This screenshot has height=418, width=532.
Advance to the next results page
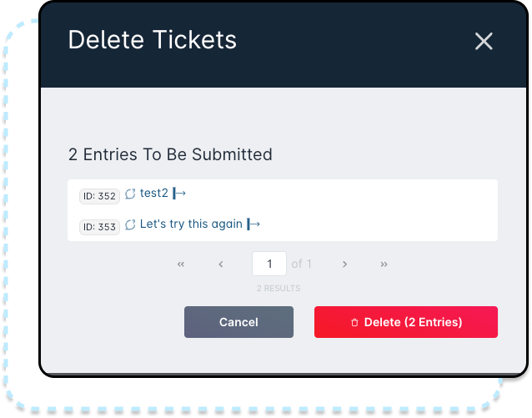point(344,264)
